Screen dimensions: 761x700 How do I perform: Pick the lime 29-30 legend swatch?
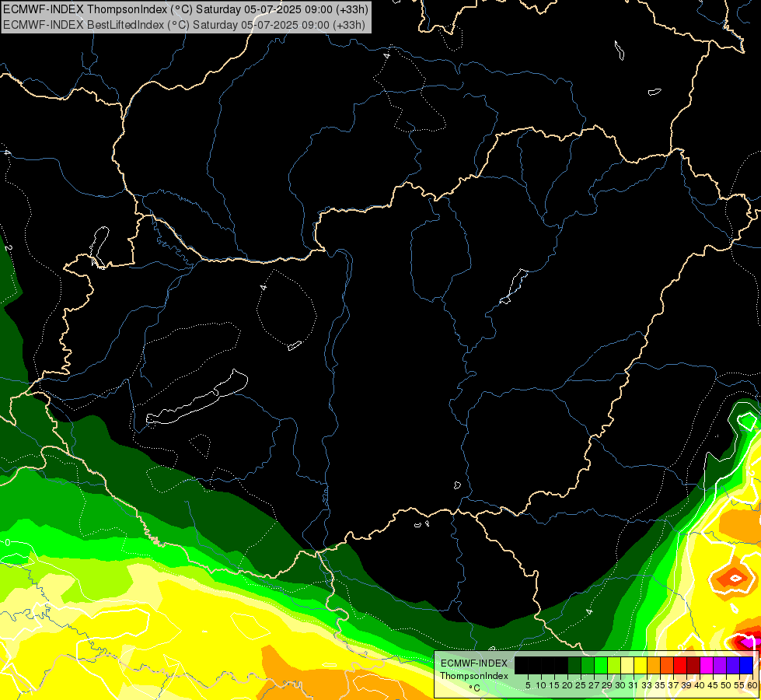point(614,666)
